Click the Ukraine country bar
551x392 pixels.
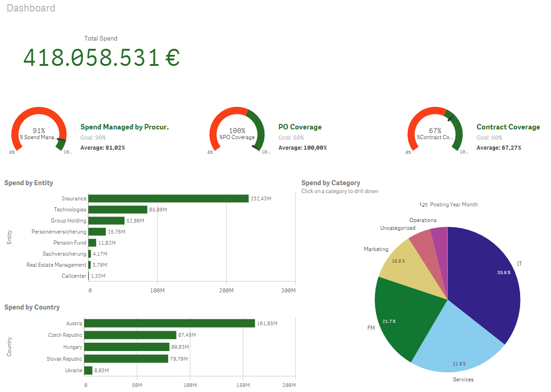(88, 370)
